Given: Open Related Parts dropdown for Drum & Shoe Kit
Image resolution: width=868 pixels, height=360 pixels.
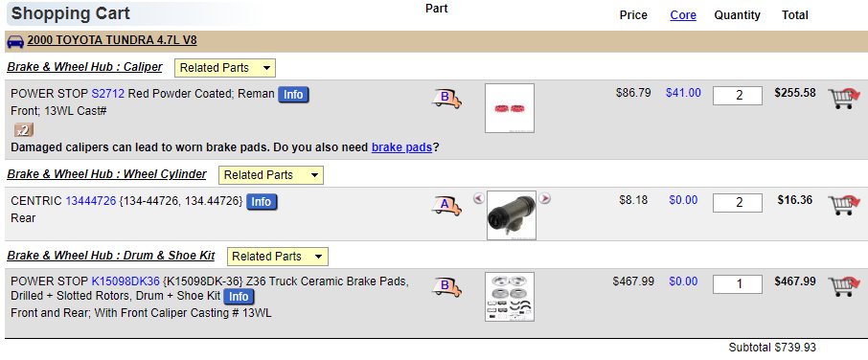Looking at the screenshot, I should click(x=277, y=257).
